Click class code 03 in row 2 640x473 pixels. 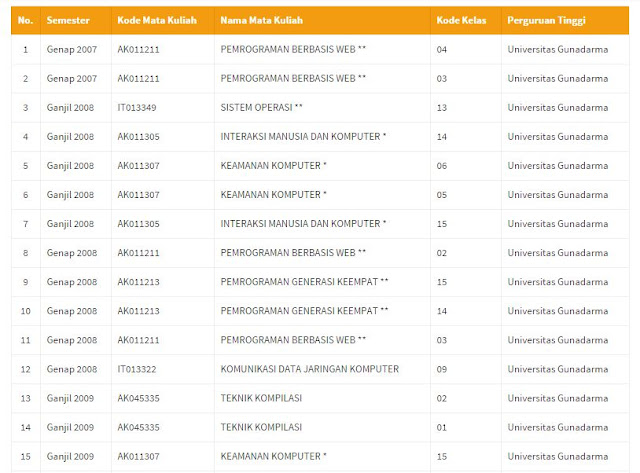442,79
